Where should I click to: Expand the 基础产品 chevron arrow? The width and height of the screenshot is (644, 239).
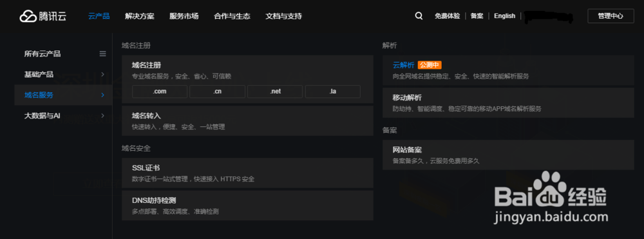[102, 74]
